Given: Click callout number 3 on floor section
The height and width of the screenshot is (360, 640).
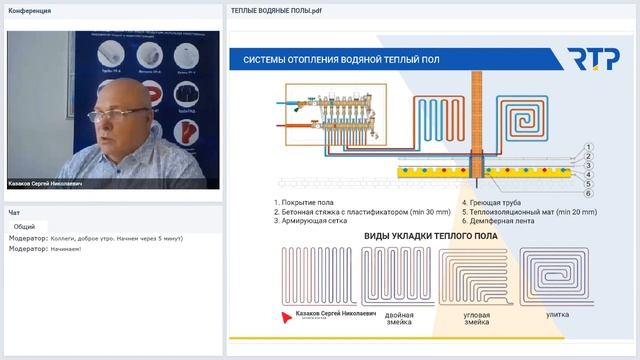Looking at the screenshot, I should tap(588, 166).
